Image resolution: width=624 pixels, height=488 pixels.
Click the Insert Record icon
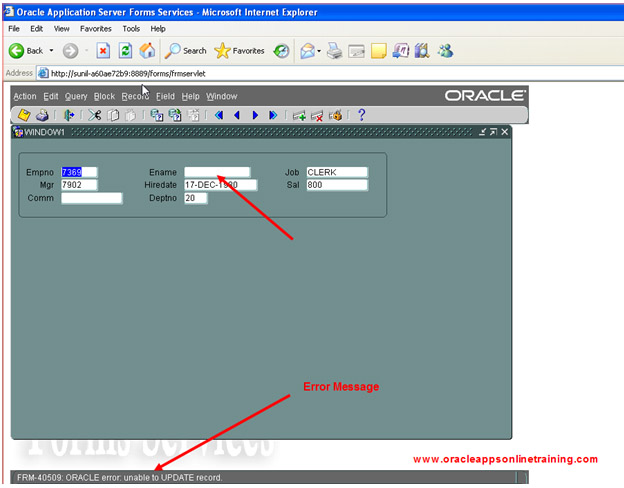(299, 116)
